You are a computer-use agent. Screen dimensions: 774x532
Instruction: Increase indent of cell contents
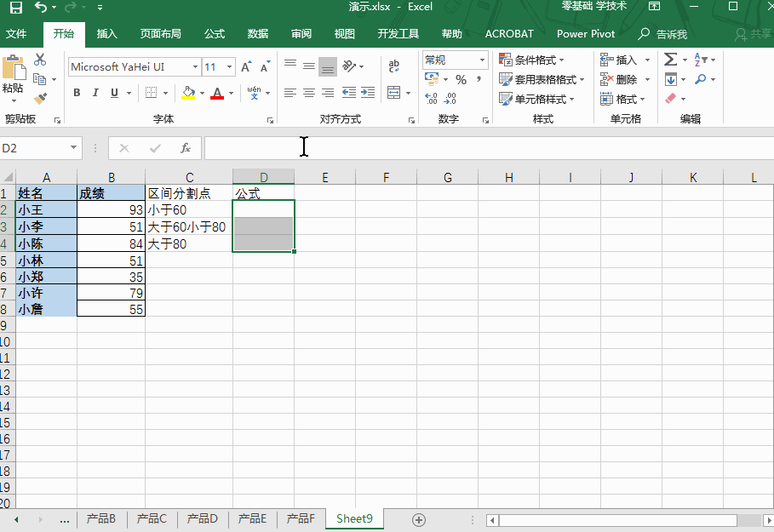[368, 92]
